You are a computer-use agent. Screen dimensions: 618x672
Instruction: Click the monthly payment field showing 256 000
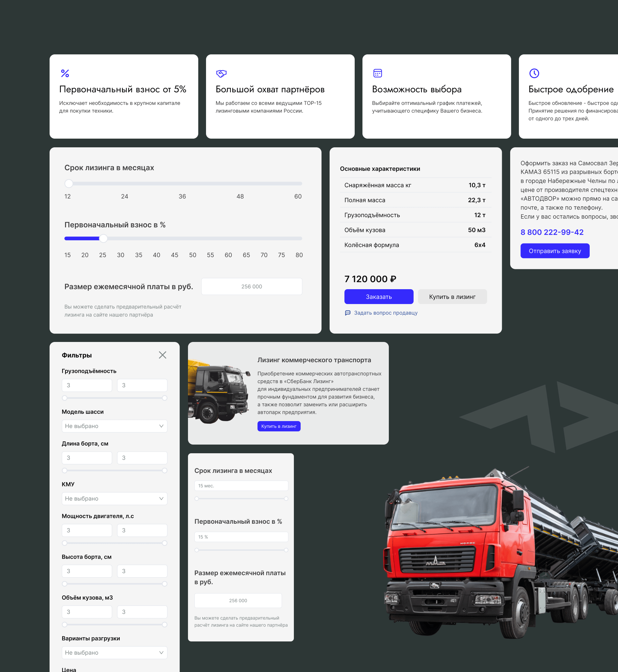[x=251, y=286]
